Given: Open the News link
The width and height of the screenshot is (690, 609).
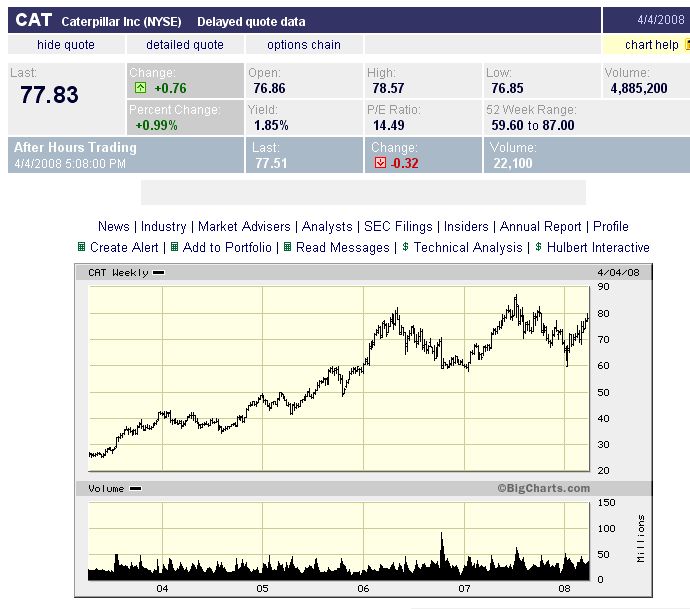Looking at the screenshot, I should point(114,227).
